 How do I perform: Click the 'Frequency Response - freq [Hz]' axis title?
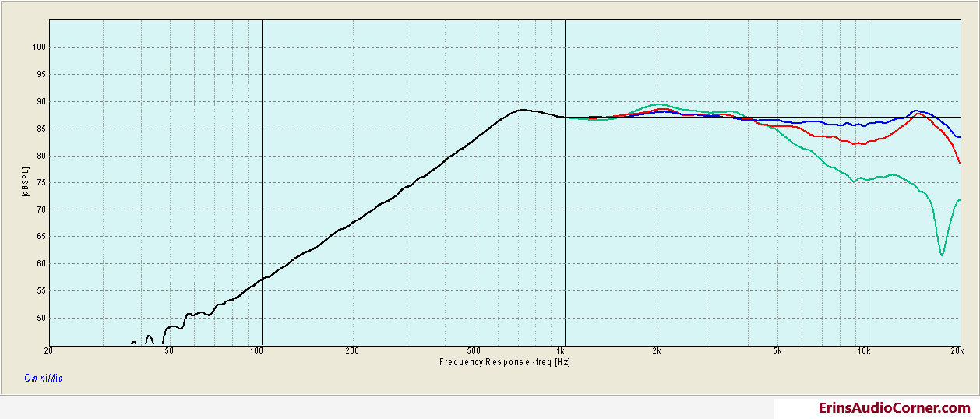point(506,362)
